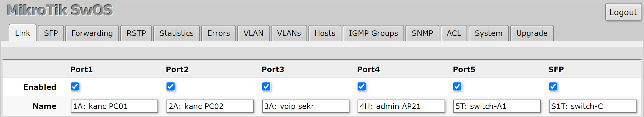Open the IGMP Groups tab
Screen dimensions: 644x117
(373, 33)
